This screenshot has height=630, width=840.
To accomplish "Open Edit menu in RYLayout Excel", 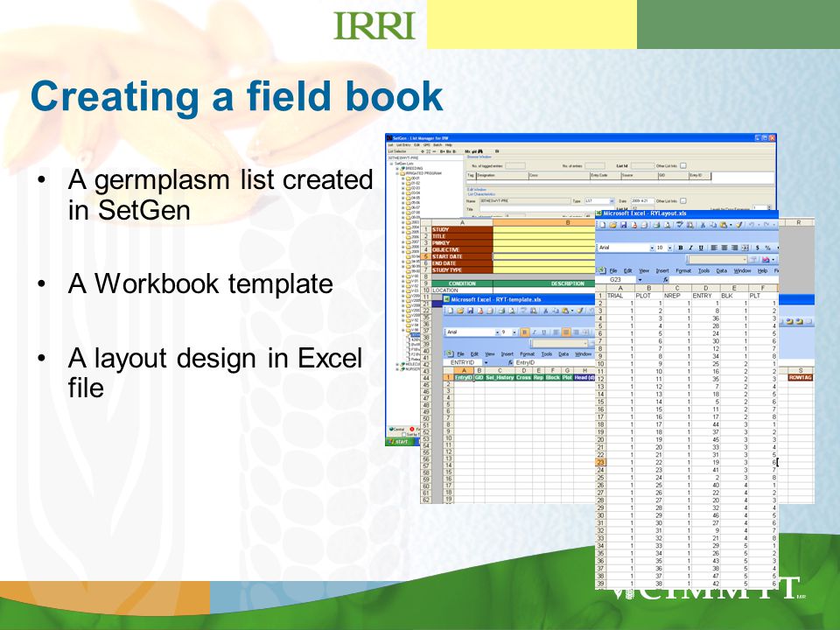I will pos(628,271).
